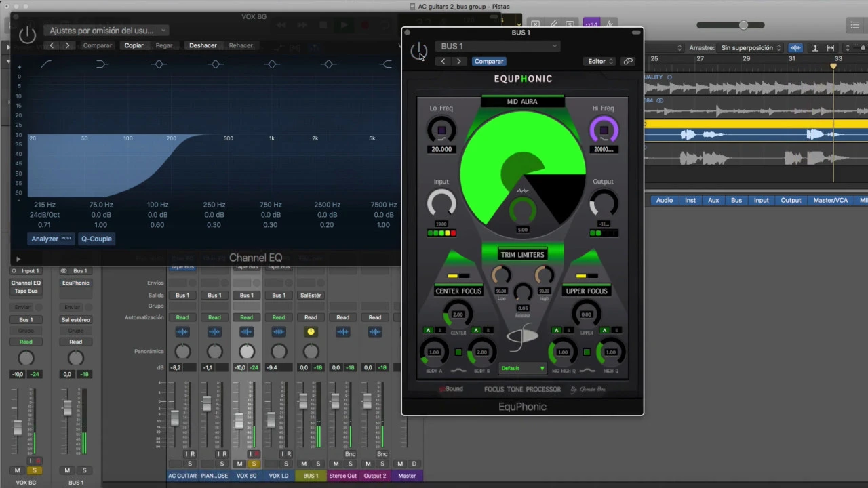This screenshot has width=868, height=488.
Task: Select next setting arrow in Channel EQ
Action: 67,45
